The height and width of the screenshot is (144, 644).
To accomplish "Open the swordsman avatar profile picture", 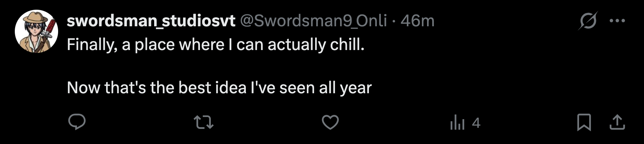I will (36, 32).
